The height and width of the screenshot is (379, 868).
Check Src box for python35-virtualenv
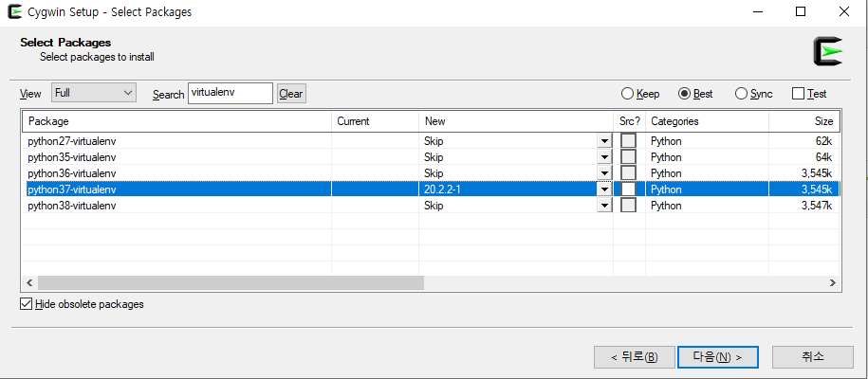point(628,156)
